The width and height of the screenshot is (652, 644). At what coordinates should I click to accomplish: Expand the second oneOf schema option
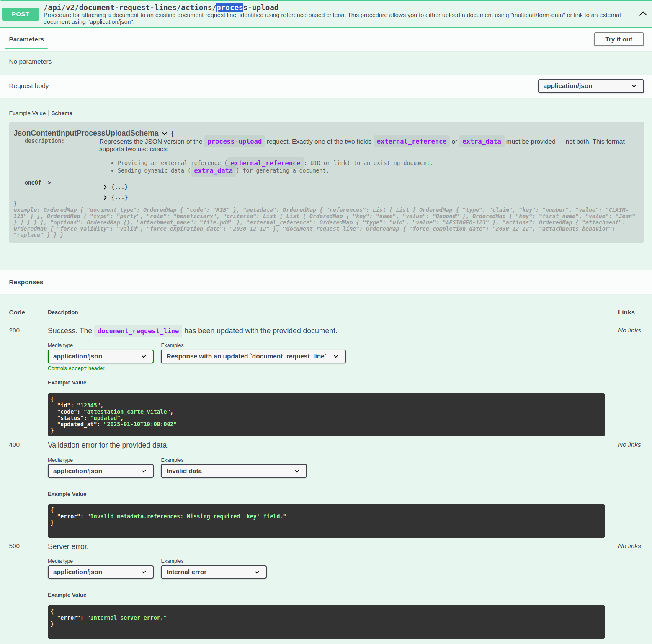point(106,198)
